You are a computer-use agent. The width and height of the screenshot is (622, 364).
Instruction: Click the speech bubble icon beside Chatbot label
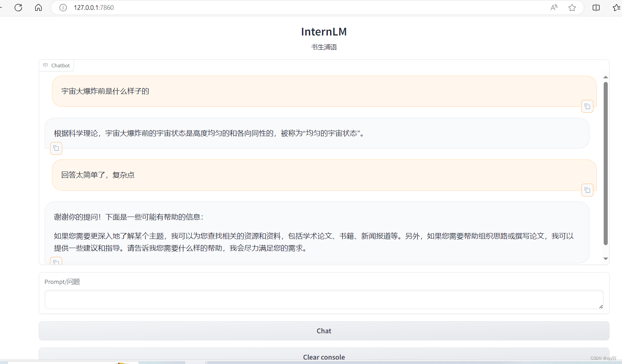click(45, 65)
